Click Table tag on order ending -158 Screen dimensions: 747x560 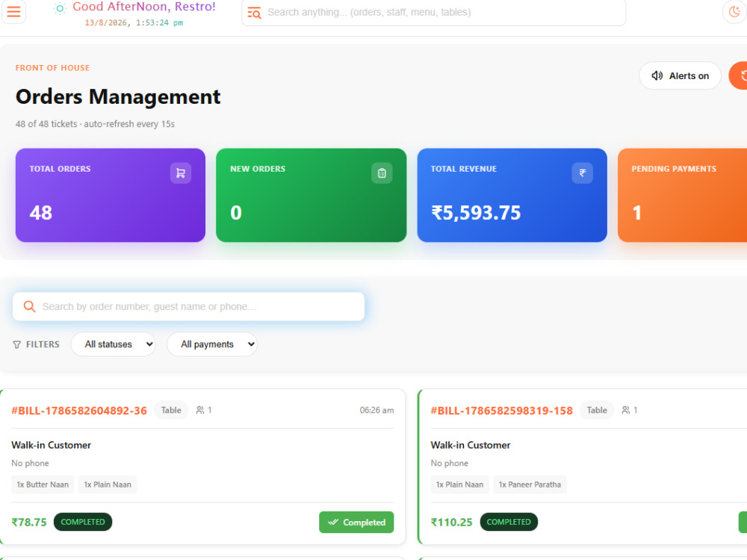click(x=596, y=411)
